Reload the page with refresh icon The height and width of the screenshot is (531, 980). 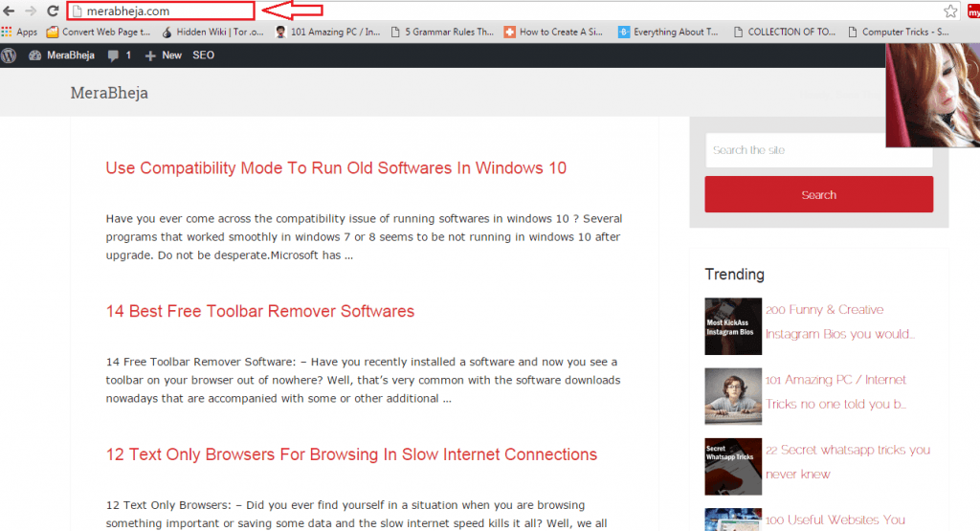(53, 11)
